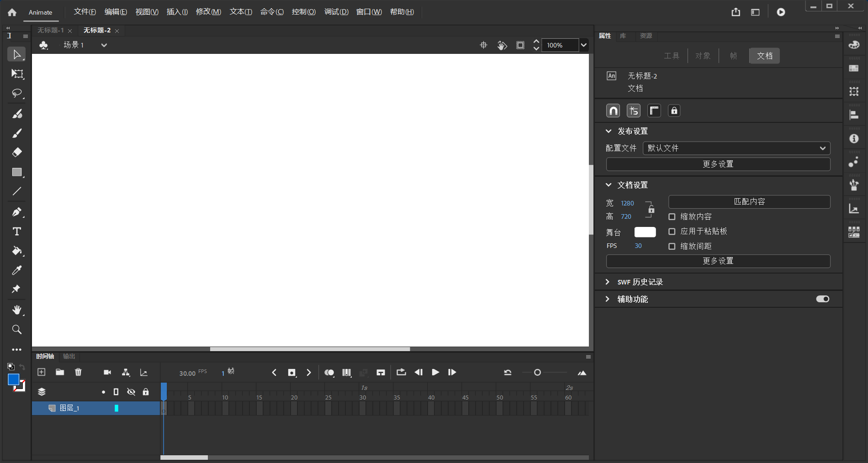Open the Color panel icon

click(854, 45)
